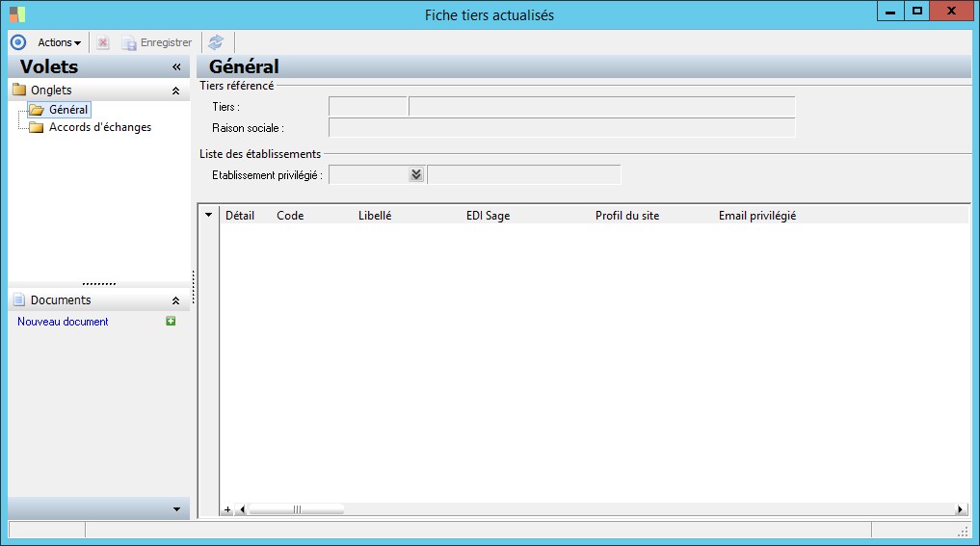Maximize the Fiche tiers actualisés window
The width and height of the screenshot is (980, 546).
coord(916,12)
